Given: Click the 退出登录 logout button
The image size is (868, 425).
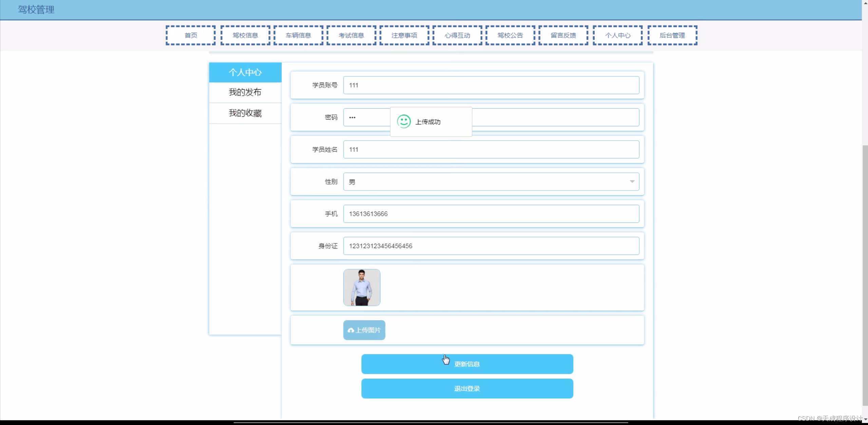Looking at the screenshot, I should [x=467, y=388].
